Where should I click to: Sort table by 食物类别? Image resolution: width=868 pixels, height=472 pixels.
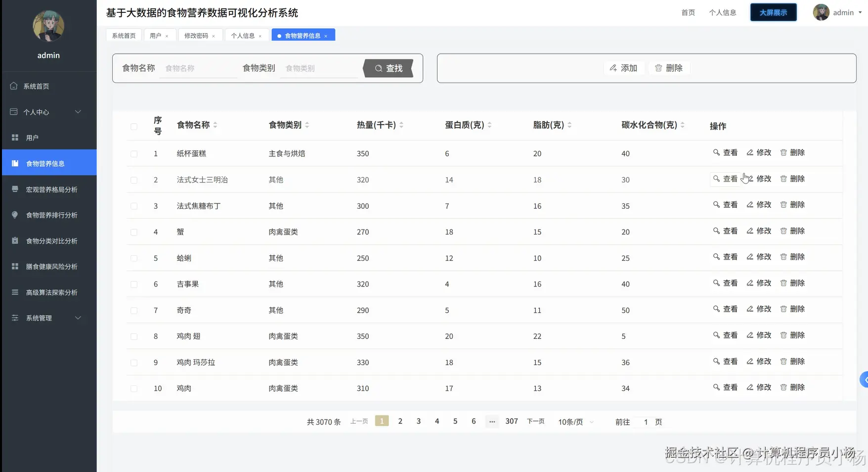pyautogui.click(x=307, y=125)
